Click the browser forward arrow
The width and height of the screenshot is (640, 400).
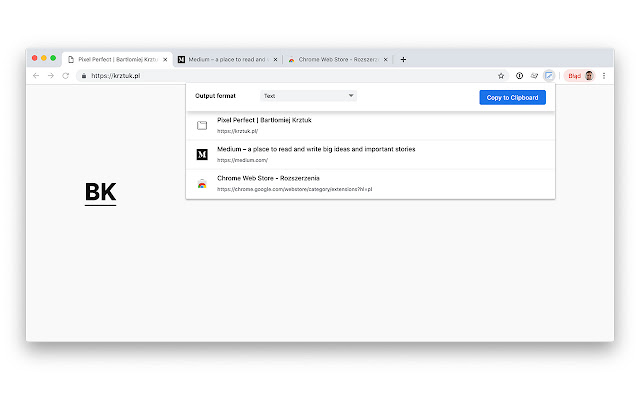51,75
